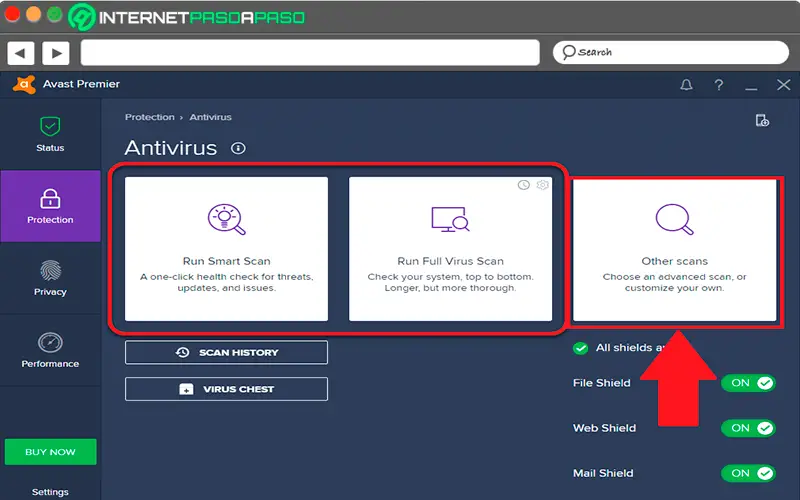
Task: Select the Protection lock icon
Action: tap(50, 199)
